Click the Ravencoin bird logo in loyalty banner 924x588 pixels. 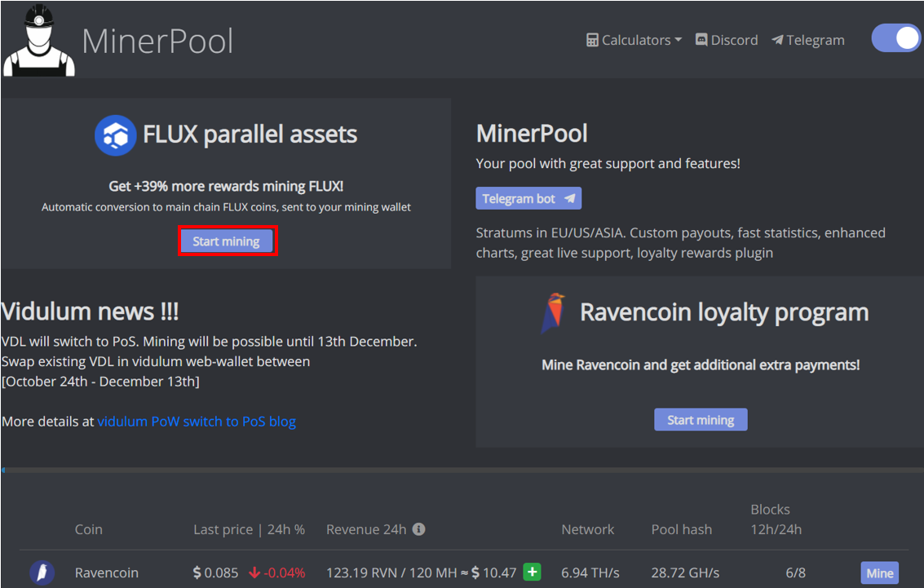point(554,312)
